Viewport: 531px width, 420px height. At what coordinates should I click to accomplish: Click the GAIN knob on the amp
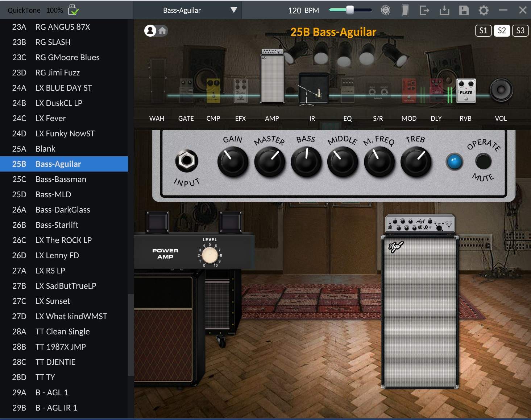click(x=233, y=161)
